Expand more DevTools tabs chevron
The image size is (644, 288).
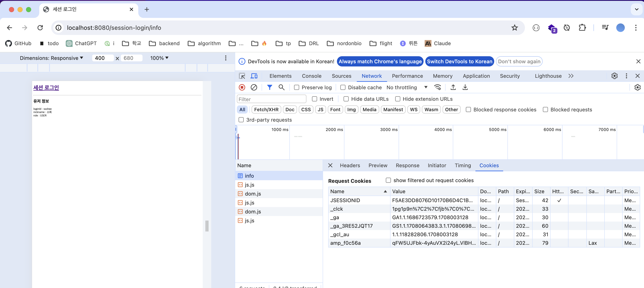(x=571, y=76)
